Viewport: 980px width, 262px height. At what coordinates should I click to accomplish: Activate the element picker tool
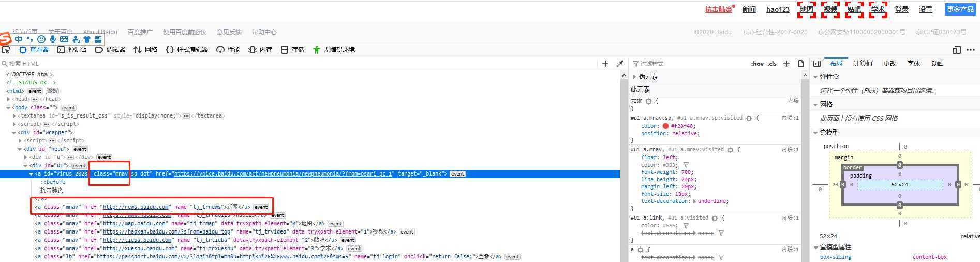click(x=6, y=50)
